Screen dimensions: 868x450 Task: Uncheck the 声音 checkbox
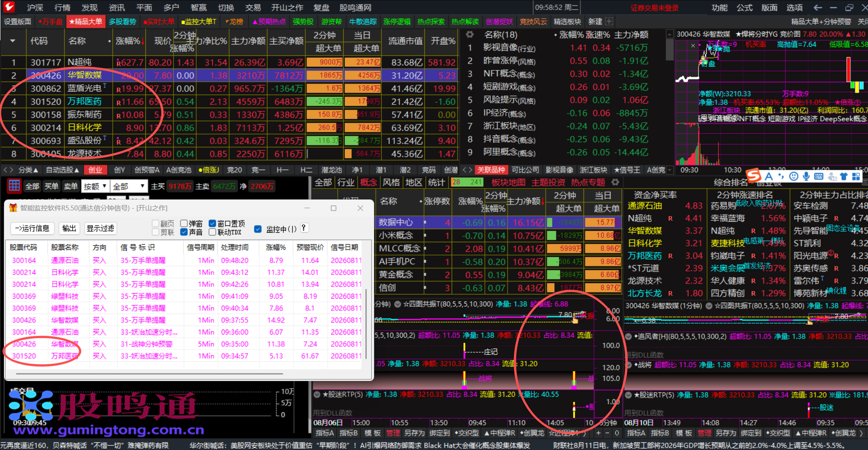pos(184,232)
